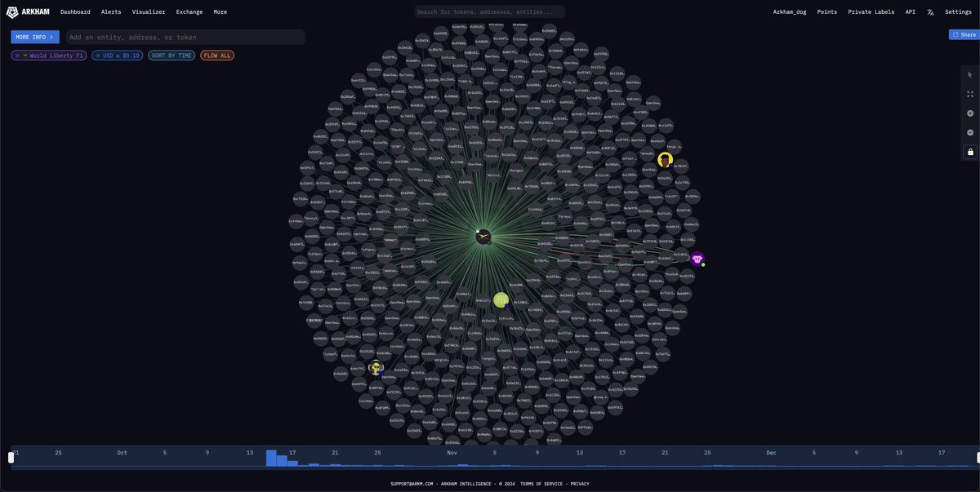Open the Visualizer page
980x492 pixels.
(149, 12)
